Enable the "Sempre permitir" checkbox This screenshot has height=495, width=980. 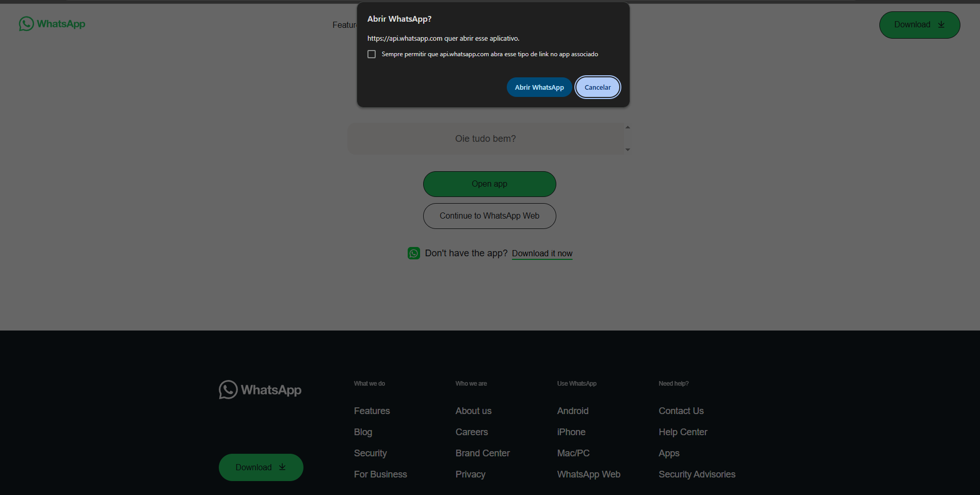(372, 54)
